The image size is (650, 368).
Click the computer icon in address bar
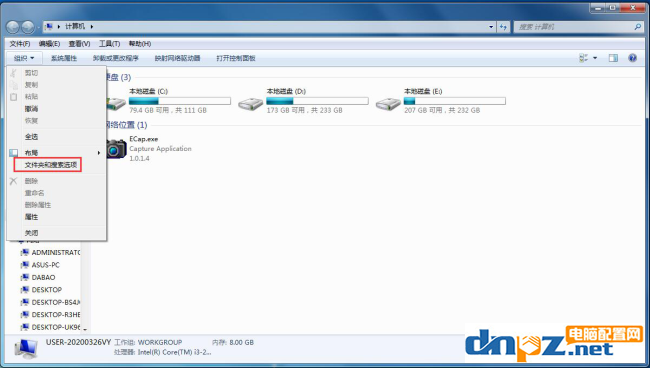click(49, 27)
